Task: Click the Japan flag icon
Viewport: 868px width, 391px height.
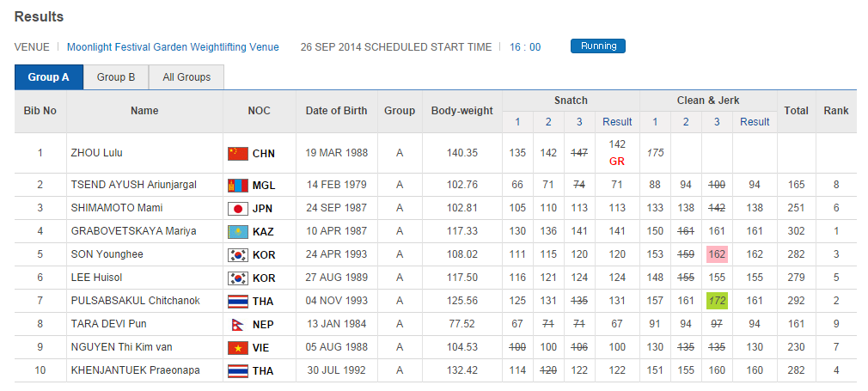Action: click(237, 208)
